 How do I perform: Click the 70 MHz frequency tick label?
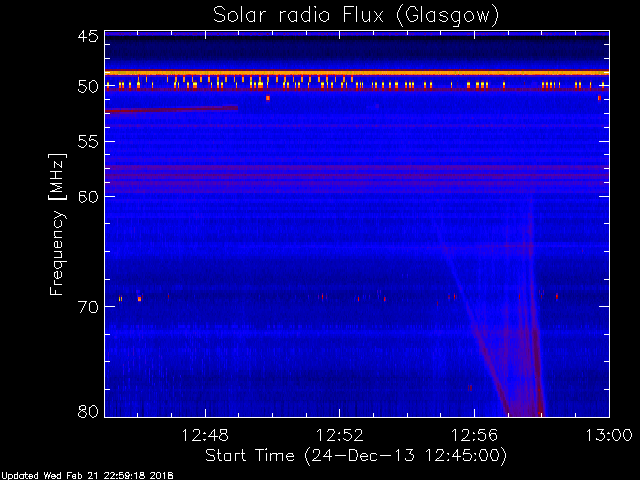[88, 307]
